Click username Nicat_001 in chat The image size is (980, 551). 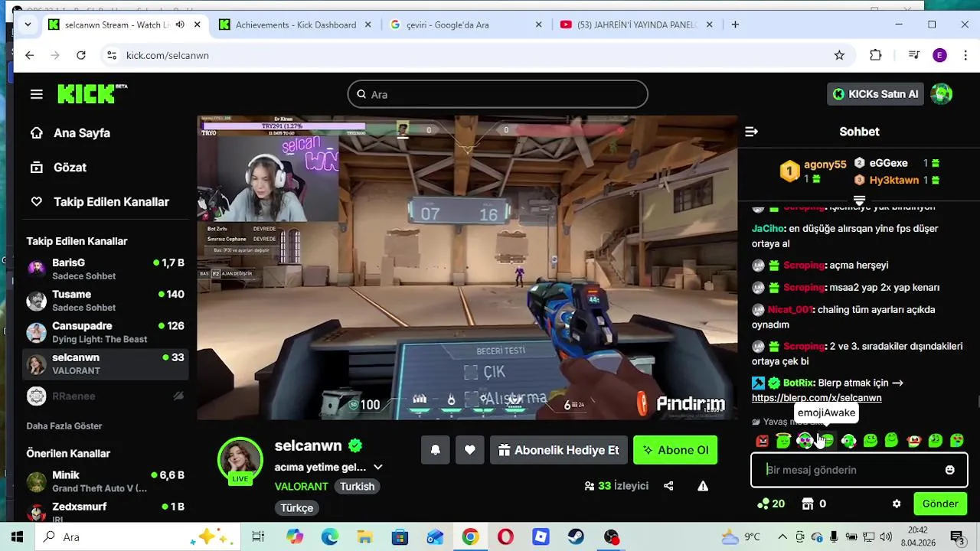(x=789, y=310)
